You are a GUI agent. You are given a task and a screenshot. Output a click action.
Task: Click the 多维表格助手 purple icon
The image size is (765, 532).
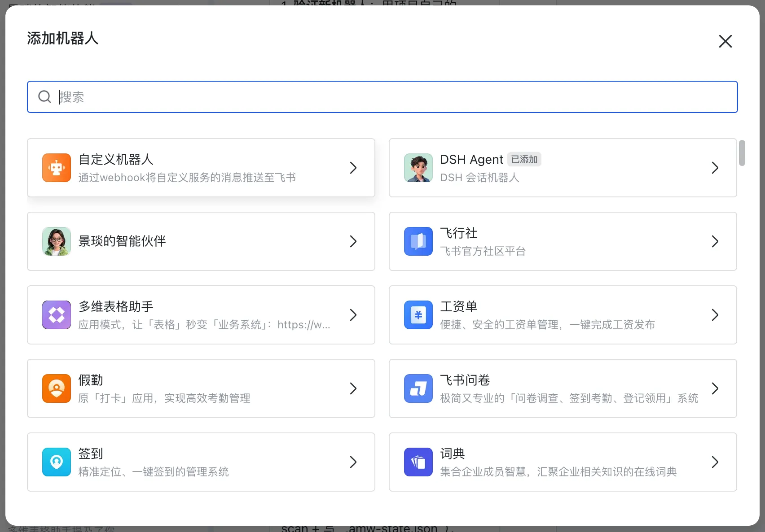pyautogui.click(x=57, y=315)
